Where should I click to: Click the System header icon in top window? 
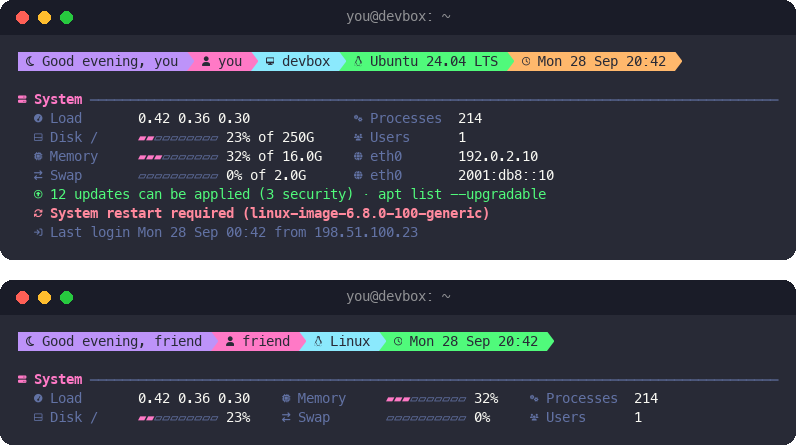[22, 99]
